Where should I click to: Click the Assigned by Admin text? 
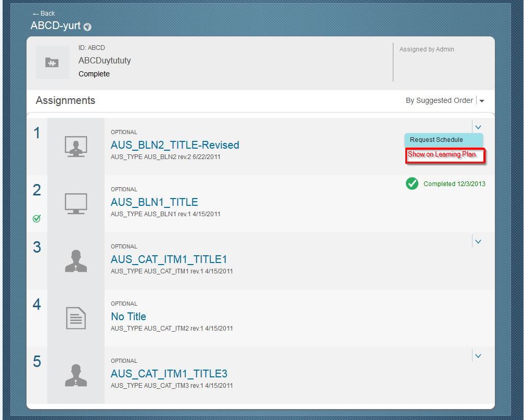(426, 49)
